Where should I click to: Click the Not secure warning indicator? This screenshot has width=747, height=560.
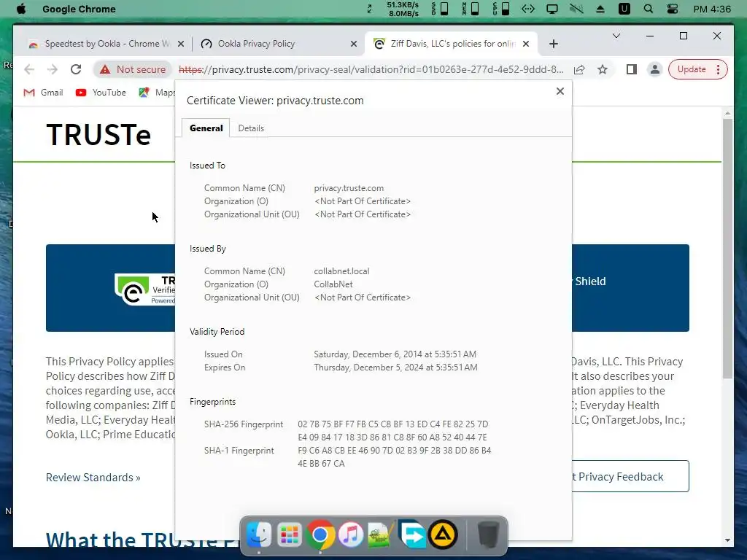[133, 69]
